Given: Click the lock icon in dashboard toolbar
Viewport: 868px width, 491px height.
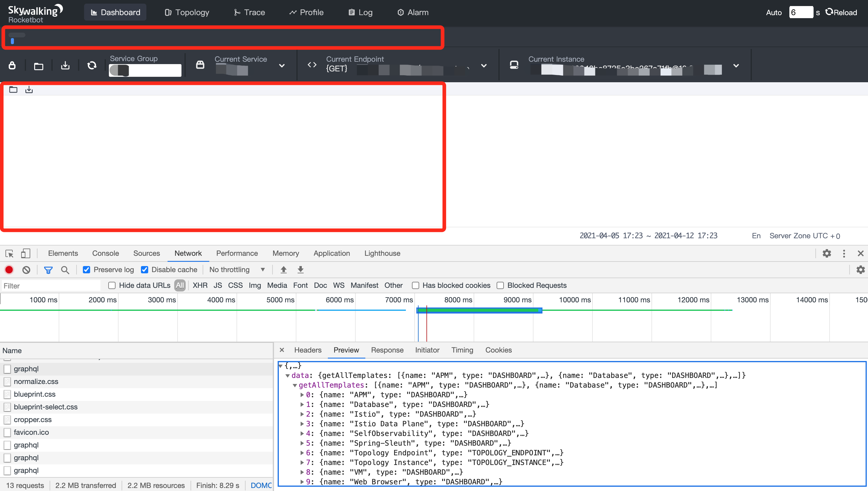Looking at the screenshot, I should pos(12,65).
